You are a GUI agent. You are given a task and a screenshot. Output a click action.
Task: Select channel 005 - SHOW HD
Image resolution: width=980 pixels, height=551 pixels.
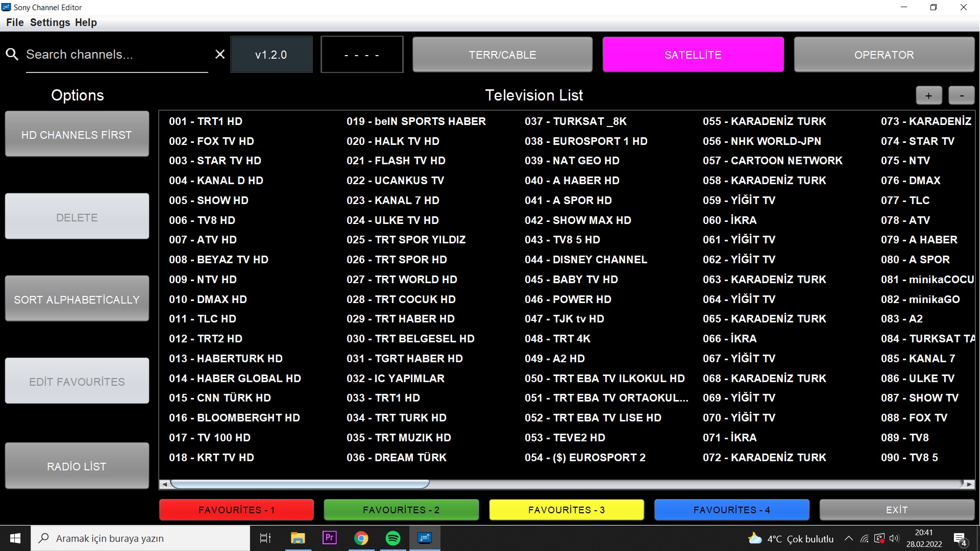pos(209,201)
